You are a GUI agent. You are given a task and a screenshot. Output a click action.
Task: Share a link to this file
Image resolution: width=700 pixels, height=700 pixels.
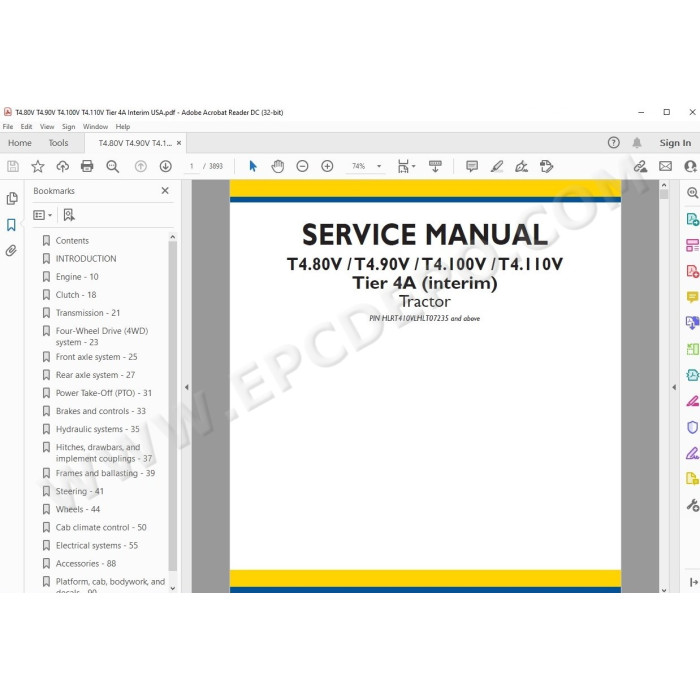pyautogui.click(x=640, y=167)
